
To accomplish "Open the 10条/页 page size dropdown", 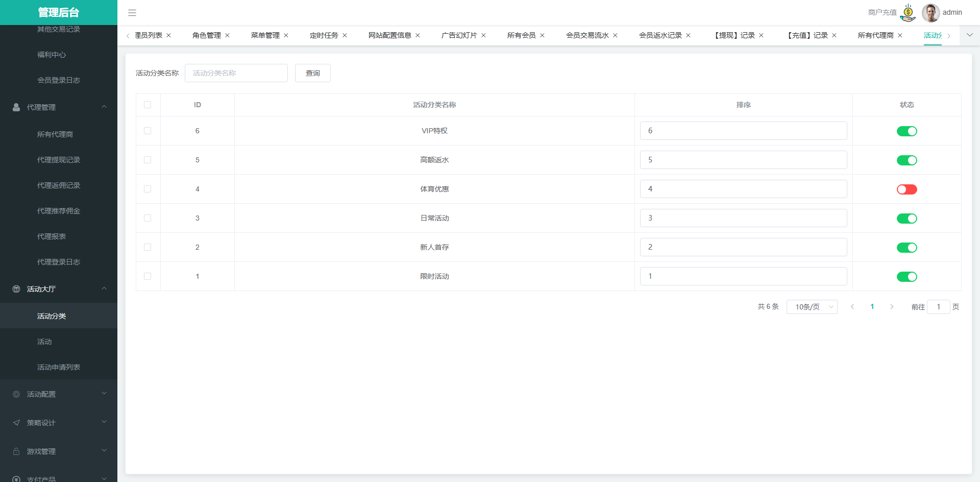I will coord(812,307).
